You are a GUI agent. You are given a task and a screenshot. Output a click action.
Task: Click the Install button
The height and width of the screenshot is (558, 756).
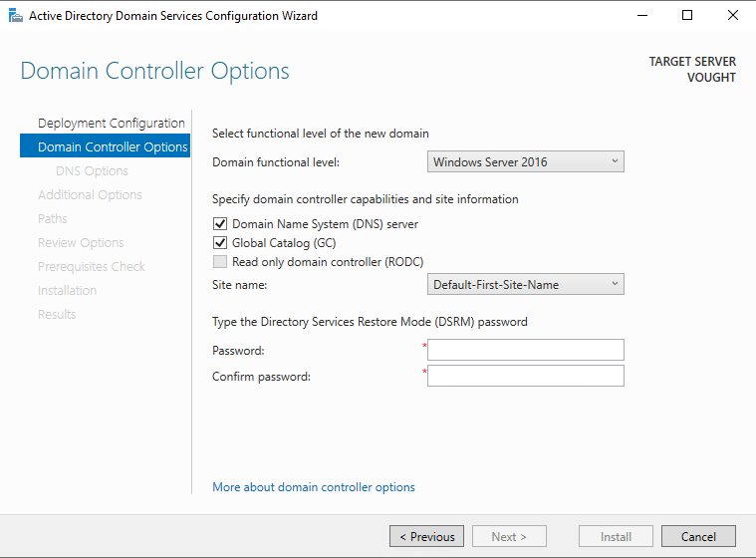pyautogui.click(x=616, y=536)
